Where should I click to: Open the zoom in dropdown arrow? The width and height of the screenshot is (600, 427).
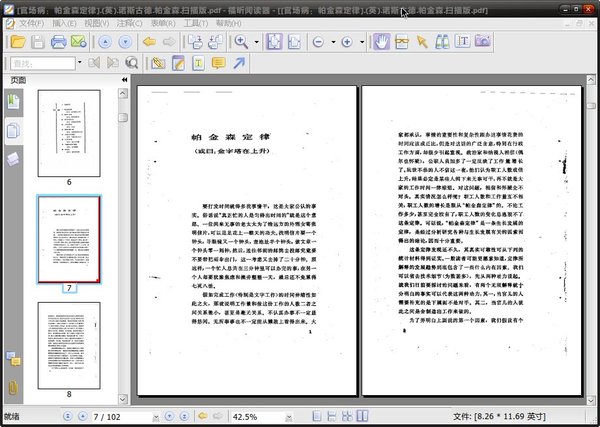[362, 42]
